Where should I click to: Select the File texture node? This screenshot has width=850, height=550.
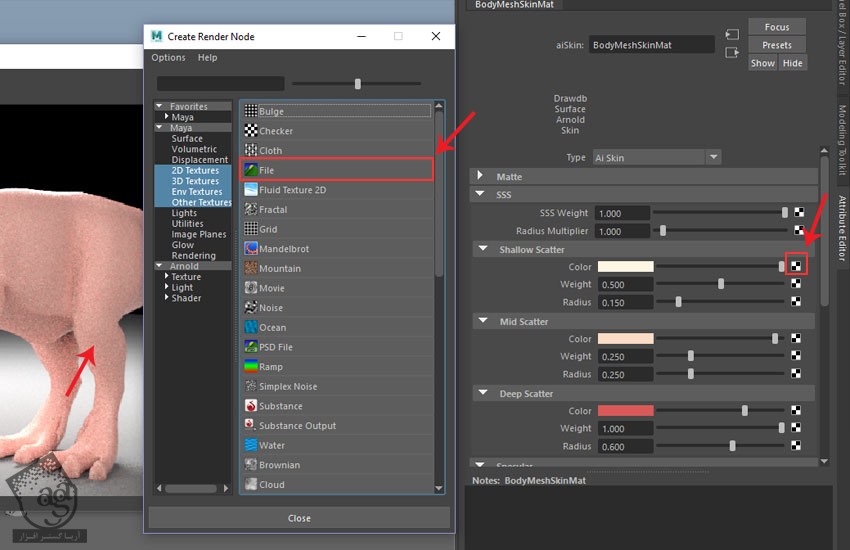point(336,170)
